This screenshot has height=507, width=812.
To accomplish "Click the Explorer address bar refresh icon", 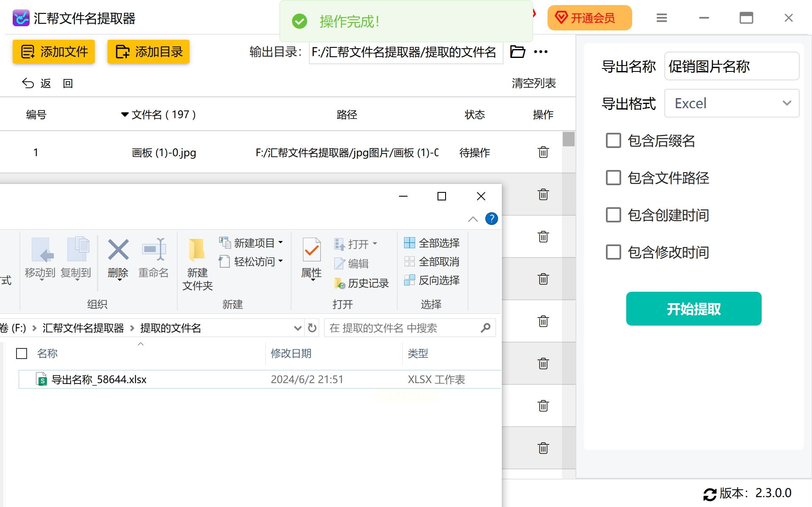I will pyautogui.click(x=312, y=328).
